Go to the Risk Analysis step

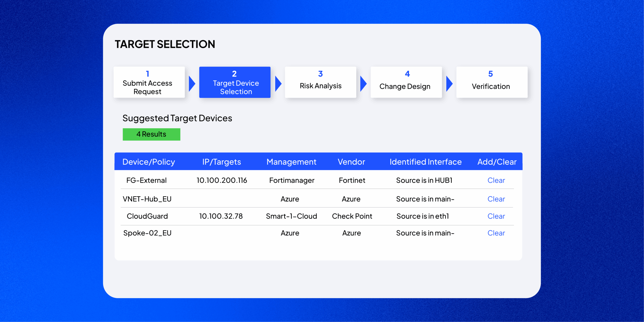point(320,83)
